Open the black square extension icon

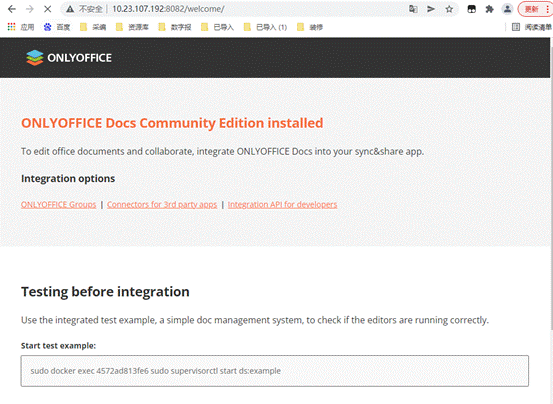(471, 9)
